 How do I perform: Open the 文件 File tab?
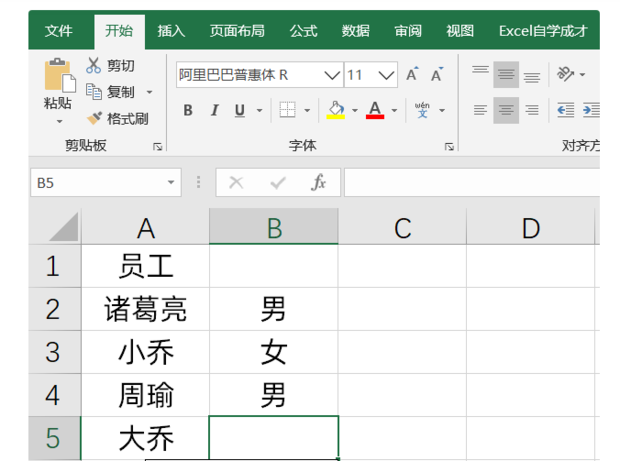point(59,30)
